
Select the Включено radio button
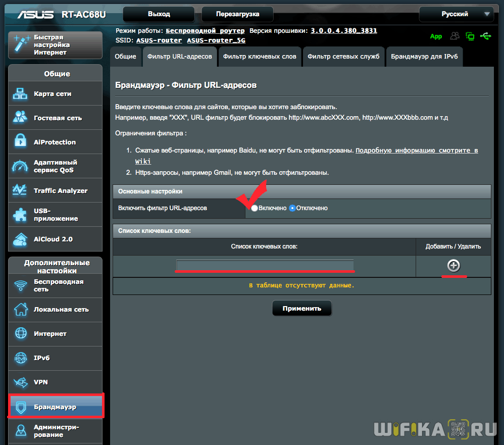point(255,208)
